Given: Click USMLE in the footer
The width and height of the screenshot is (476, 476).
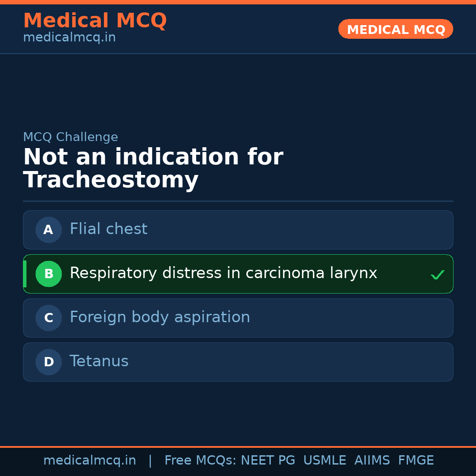Looking at the screenshot, I should [x=324, y=461].
